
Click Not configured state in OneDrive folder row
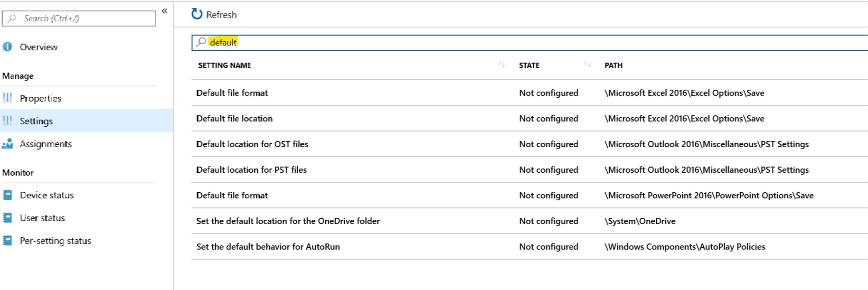click(548, 221)
